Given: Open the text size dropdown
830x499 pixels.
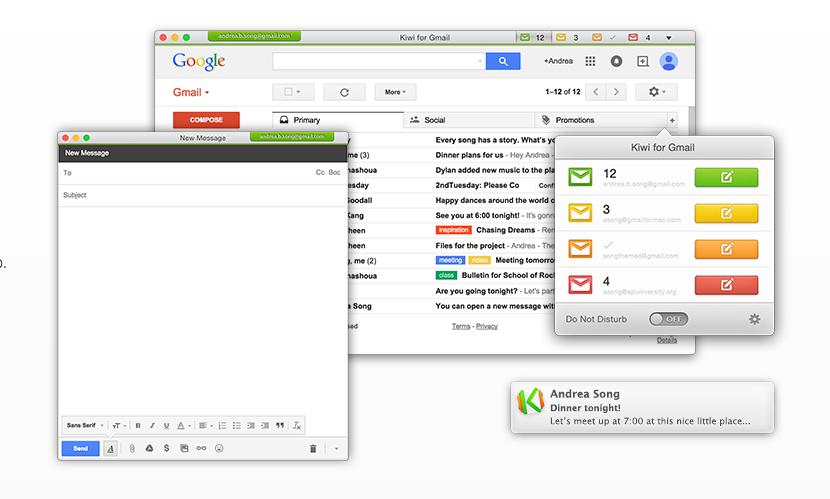Looking at the screenshot, I should tap(119, 425).
